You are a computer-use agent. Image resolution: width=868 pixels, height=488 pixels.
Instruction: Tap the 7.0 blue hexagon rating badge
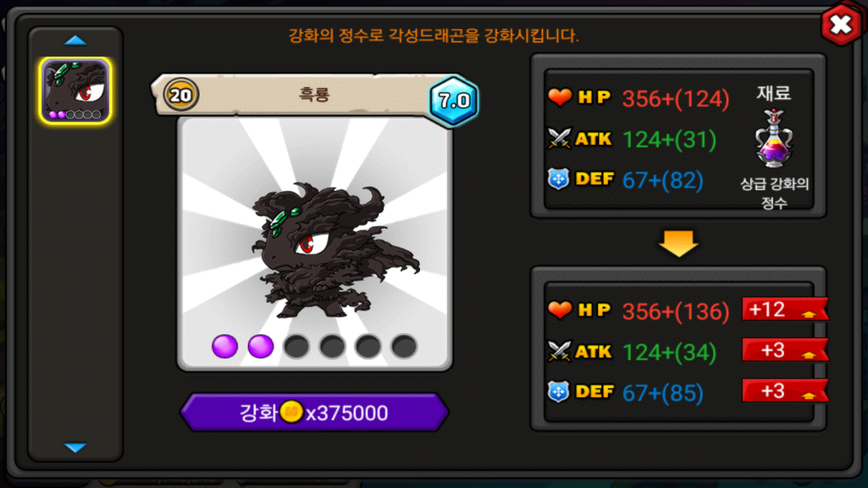pos(454,100)
